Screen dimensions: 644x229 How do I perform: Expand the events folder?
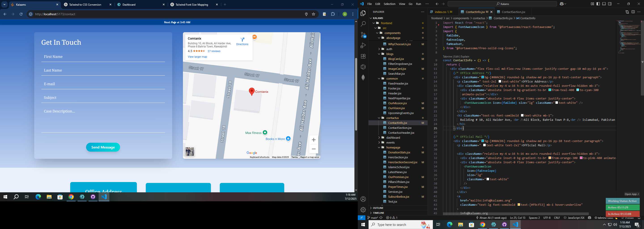tap(379, 142)
